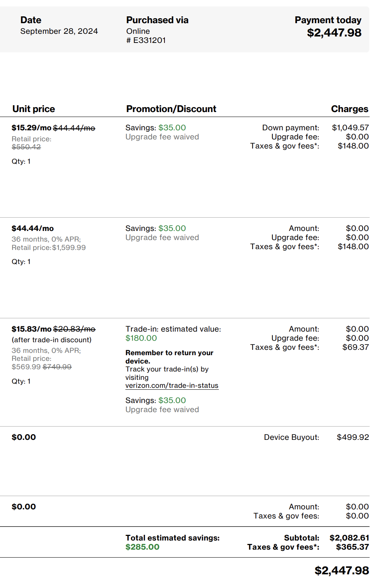Click the $365.37 total taxes amount
Image resolution: width=389 pixels, height=588 pixels.
352,547
